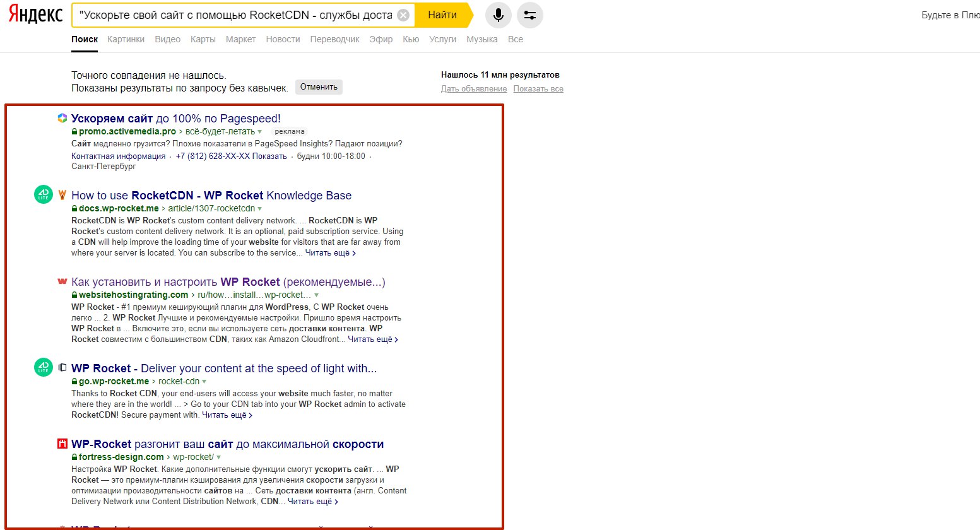980x530 pixels.
Task: Click 'Показать все' link
Action: pos(538,89)
